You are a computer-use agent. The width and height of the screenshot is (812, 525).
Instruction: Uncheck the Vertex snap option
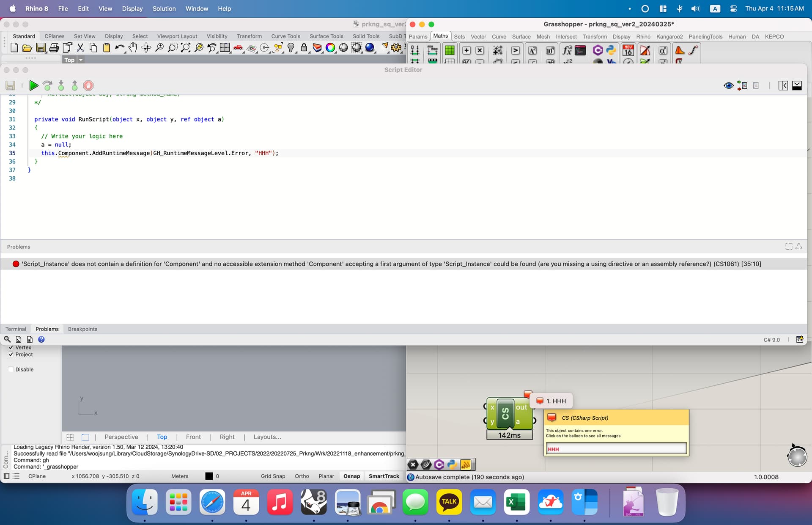11,347
